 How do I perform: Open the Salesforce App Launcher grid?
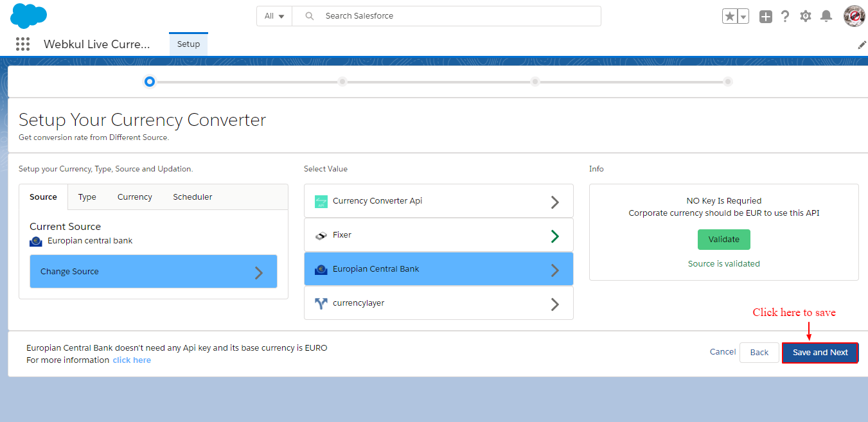tap(22, 44)
